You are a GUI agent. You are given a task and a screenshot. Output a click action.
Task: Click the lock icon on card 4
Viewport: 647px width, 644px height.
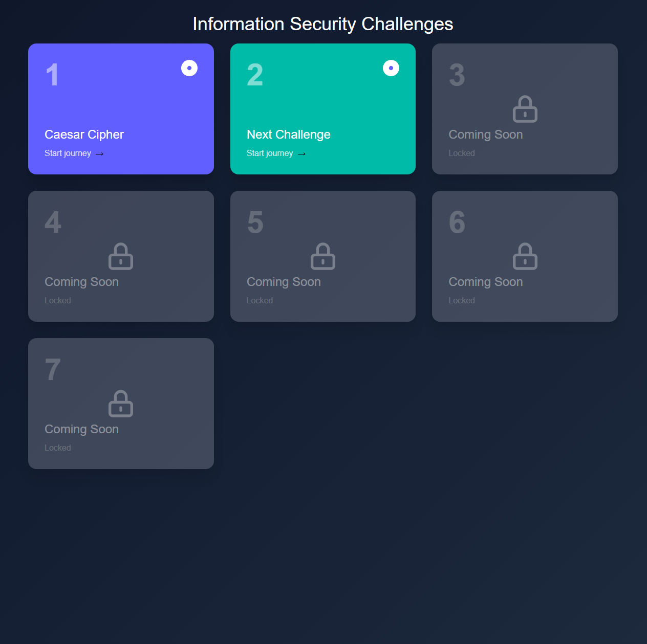pyautogui.click(x=121, y=256)
